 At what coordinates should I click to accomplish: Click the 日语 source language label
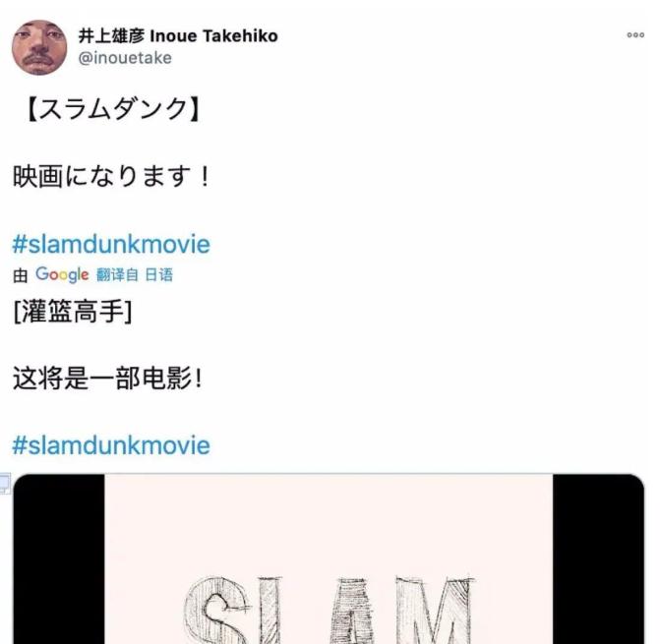point(159,275)
